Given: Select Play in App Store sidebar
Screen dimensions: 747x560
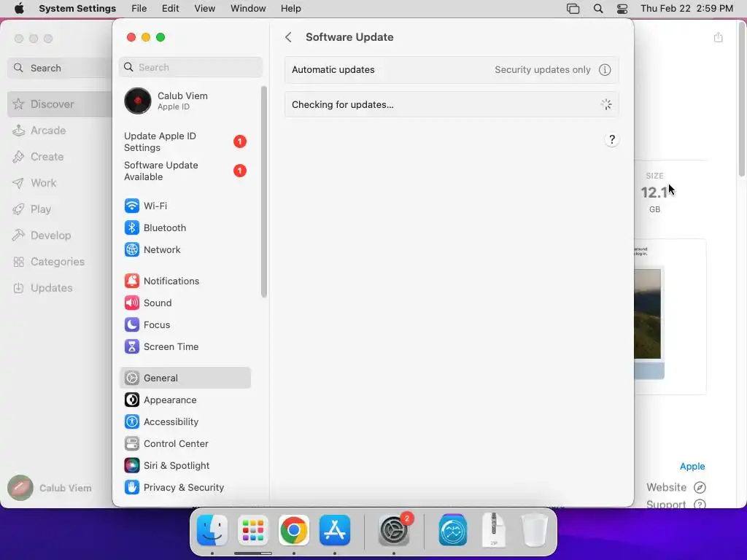Looking at the screenshot, I should (60, 209).
